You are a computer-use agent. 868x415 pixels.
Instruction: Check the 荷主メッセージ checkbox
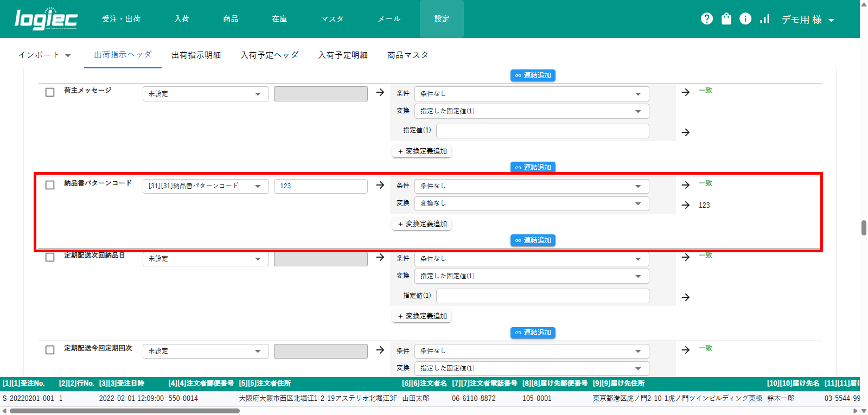coord(50,92)
